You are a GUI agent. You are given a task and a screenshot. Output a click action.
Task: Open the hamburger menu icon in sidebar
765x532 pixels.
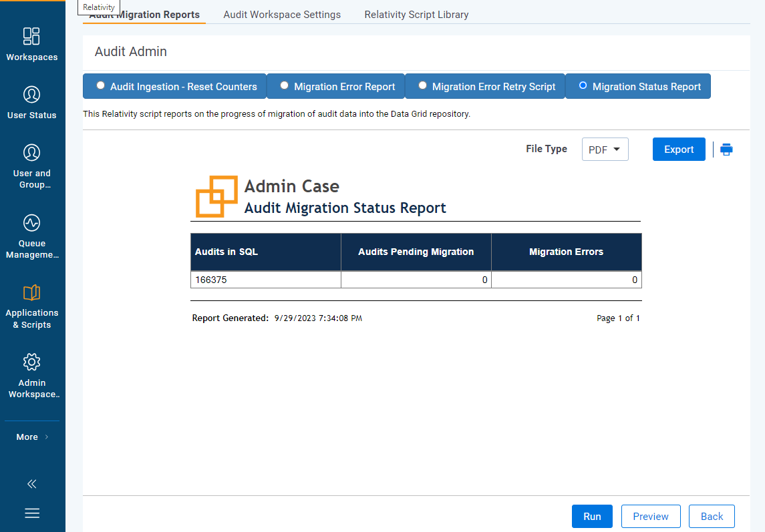pos(32,513)
